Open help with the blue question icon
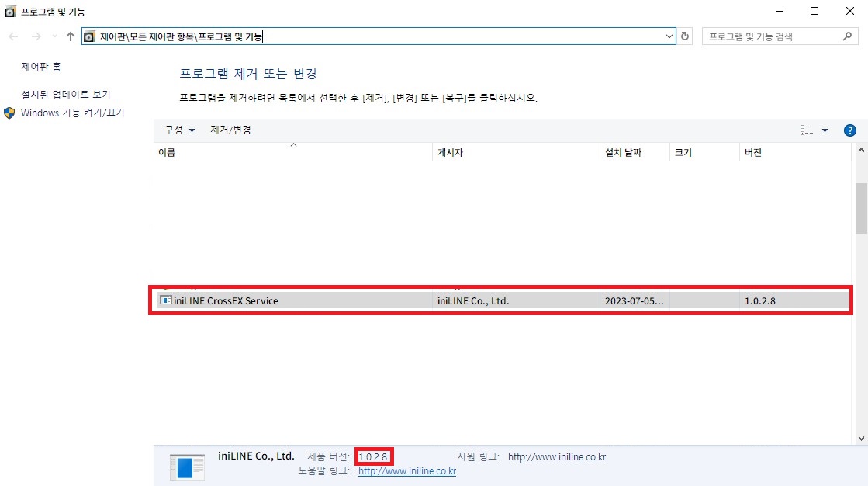The height and width of the screenshot is (486, 868). coord(849,130)
